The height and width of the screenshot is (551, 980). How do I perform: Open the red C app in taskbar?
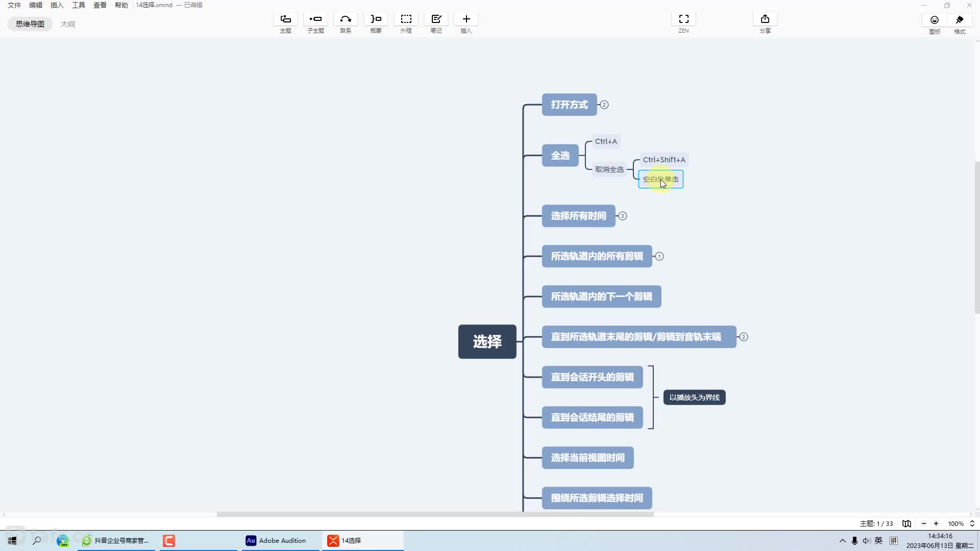(169, 540)
